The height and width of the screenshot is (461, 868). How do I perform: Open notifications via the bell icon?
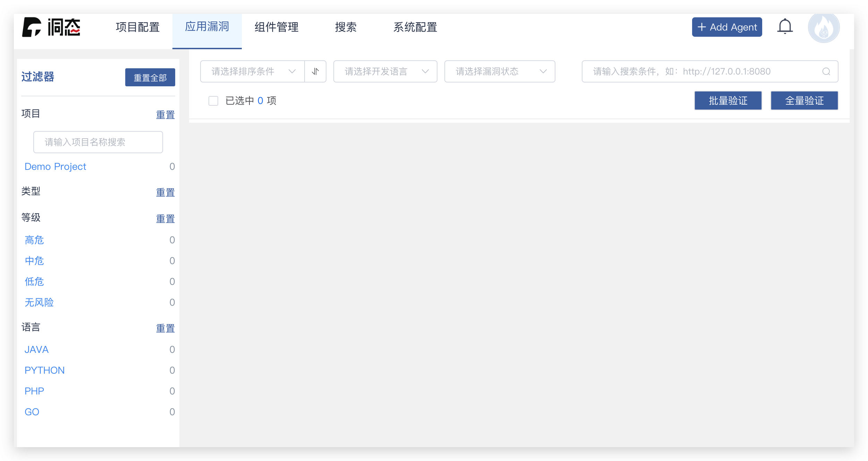(x=785, y=26)
